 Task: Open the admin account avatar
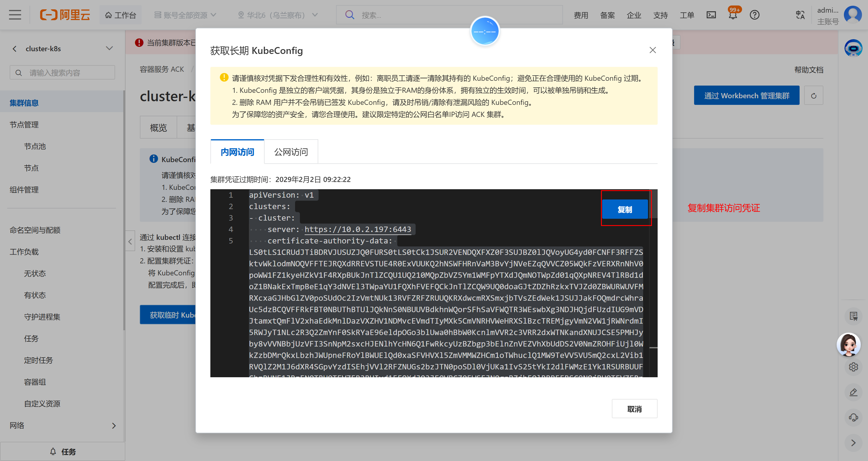tap(853, 15)
